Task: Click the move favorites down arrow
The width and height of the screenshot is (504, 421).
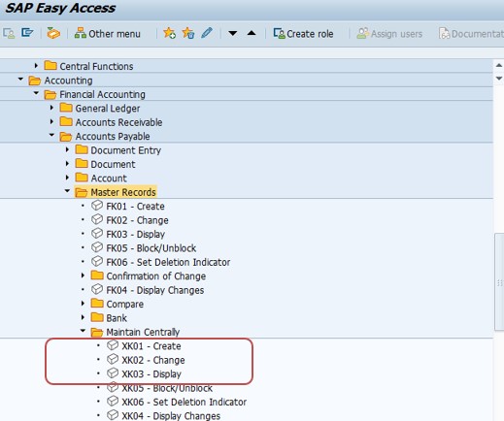Action: tap(232, 33)
